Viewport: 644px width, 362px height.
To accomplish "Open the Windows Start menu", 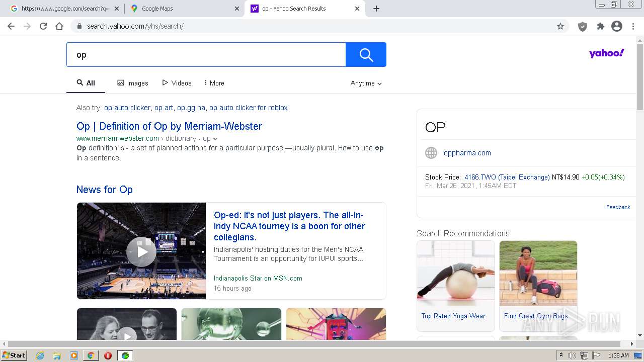I will [14, 355].
